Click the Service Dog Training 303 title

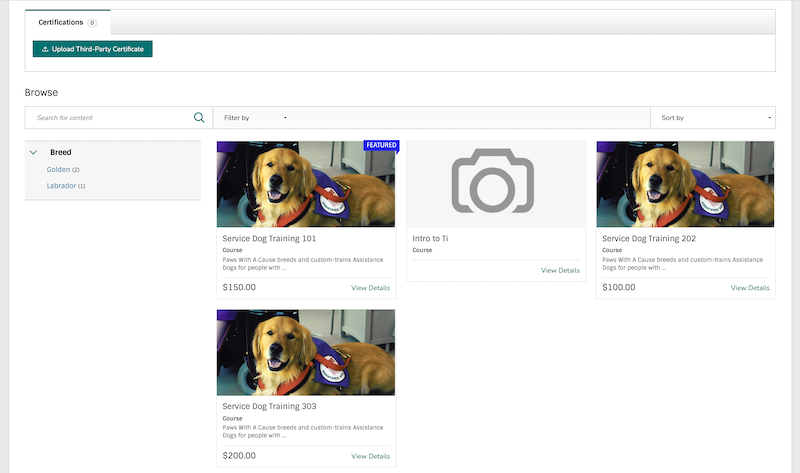coord(269,406)
